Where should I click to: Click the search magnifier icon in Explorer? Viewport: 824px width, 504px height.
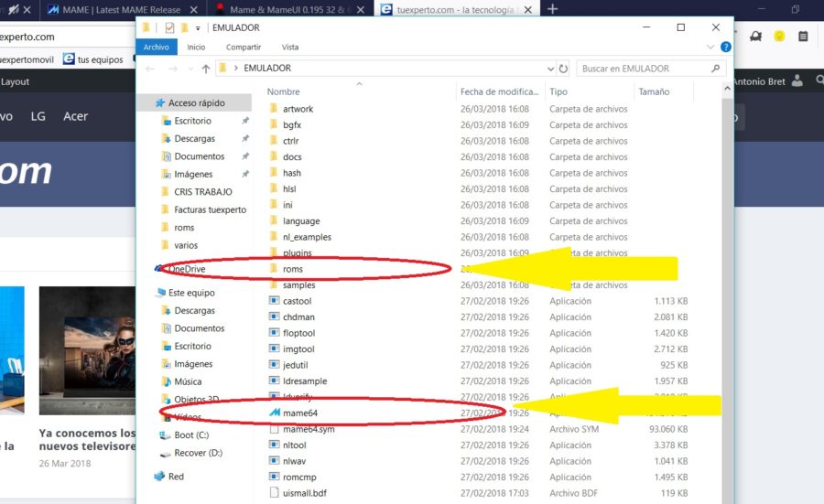[x=715, y=69]
